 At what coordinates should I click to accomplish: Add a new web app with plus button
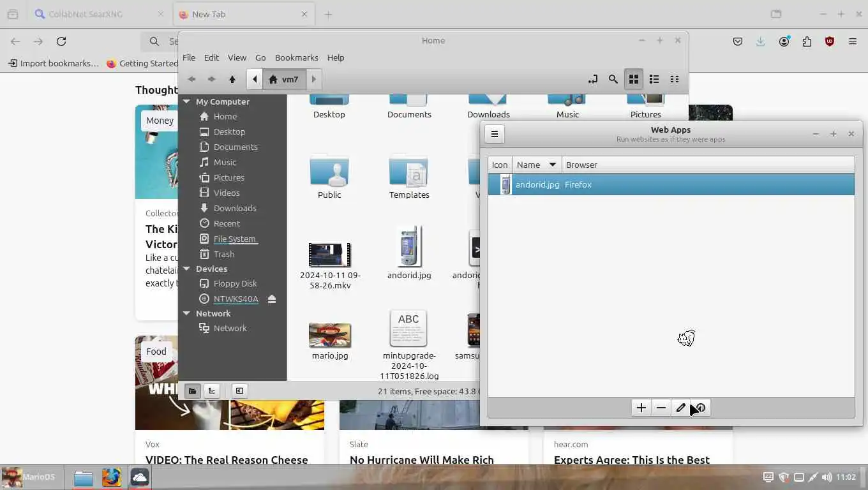(641, 408)
